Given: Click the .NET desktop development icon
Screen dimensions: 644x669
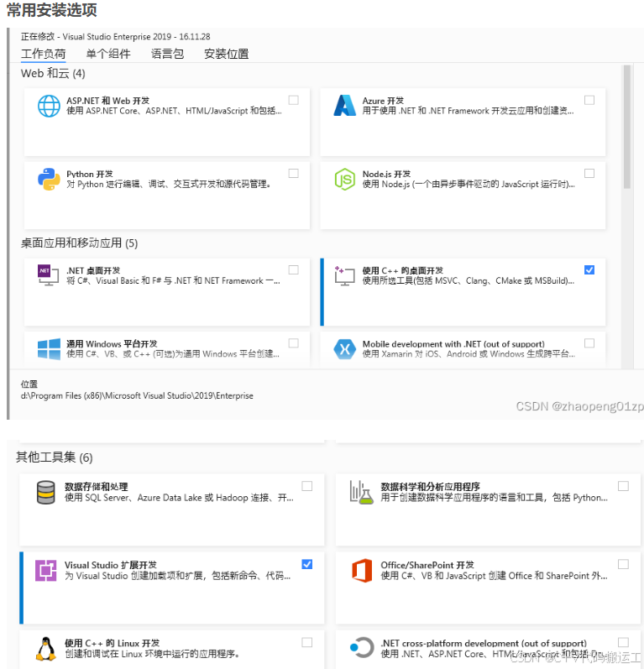Looking at the screenshot, I should pyautogui.click(x=48, y=275).
